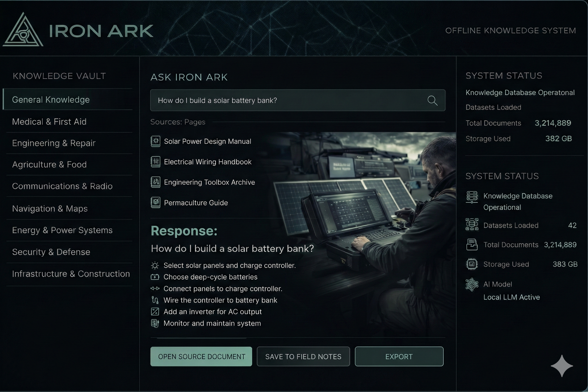Image resolution: width=588 pixels, height=392 pixels.
Task: Click into the Ask Iron Ark query field
Action: click(x=287, y=101)
